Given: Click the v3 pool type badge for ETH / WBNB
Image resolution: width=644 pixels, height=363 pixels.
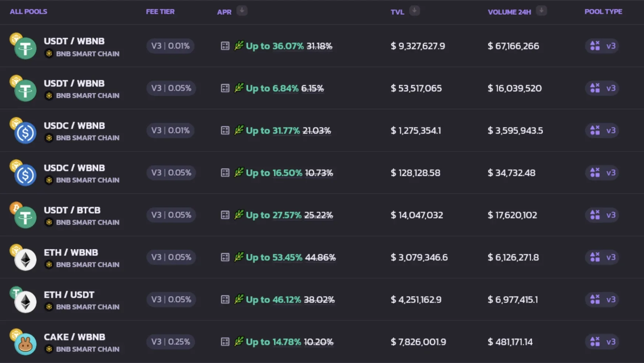Looking at the screenshot, I should (x=602, y=257).
